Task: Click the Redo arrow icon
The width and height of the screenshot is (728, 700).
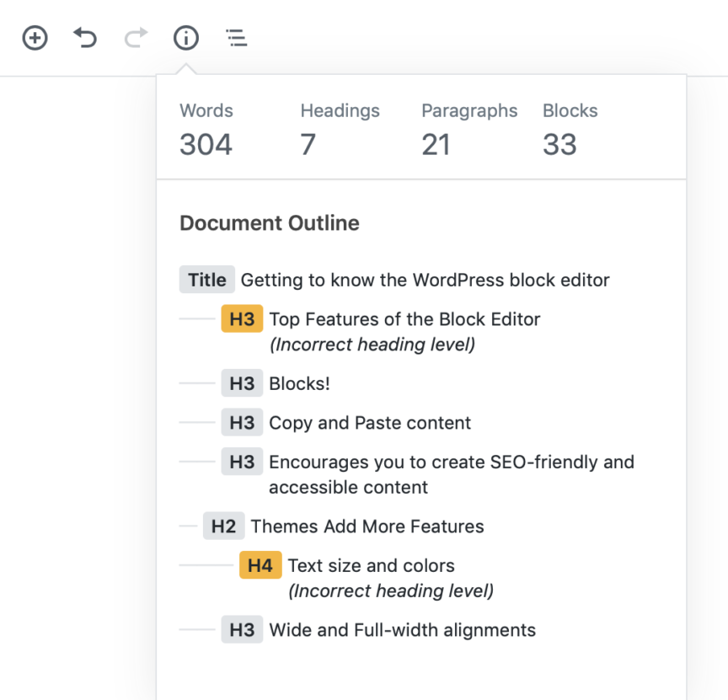Action: pos(136,38)
